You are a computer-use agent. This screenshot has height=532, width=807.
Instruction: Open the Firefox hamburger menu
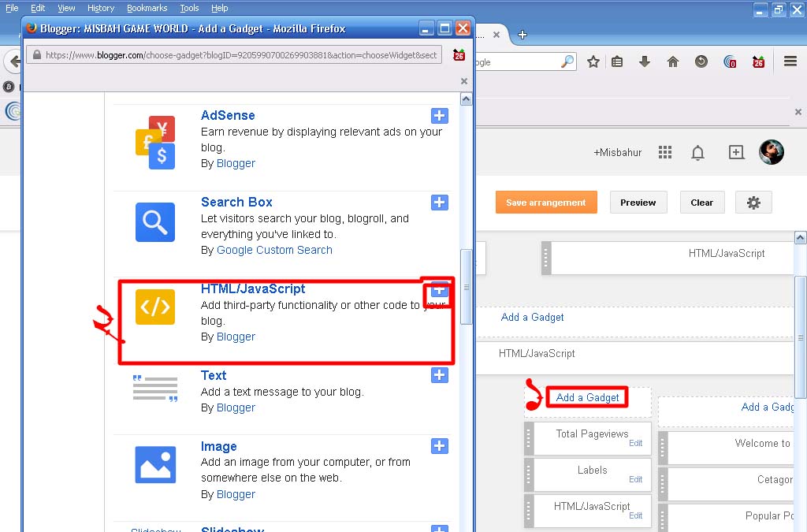click(790, 61)
